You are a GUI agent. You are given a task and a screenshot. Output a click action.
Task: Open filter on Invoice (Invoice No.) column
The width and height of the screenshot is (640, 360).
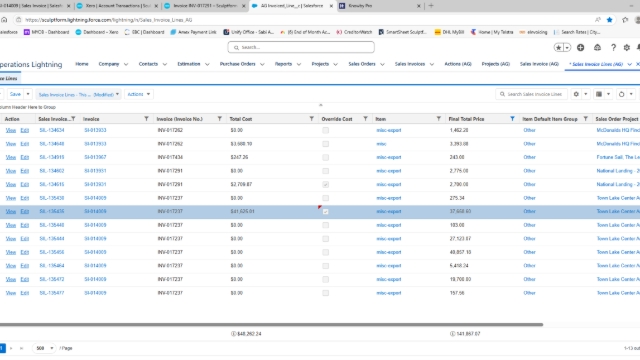220,119
